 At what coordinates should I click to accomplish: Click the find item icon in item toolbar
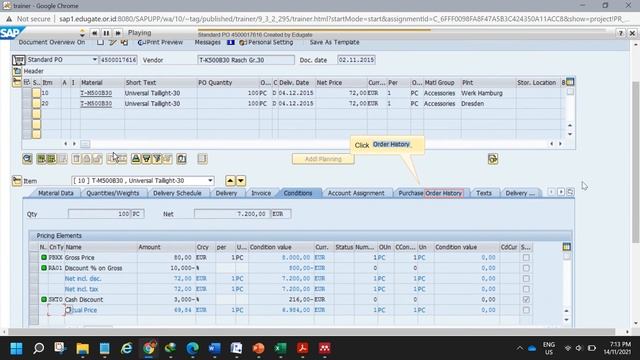click(x=182, y=159)
